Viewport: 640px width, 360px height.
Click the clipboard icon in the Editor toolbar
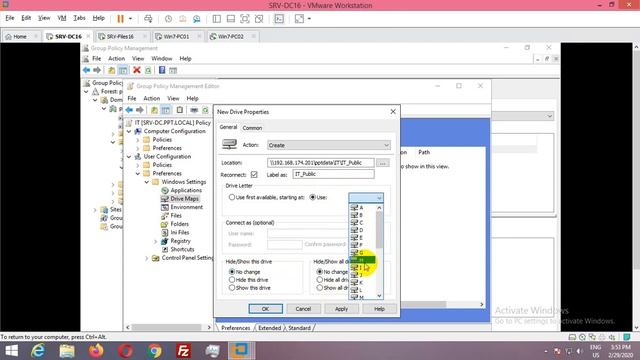point(180,110)
